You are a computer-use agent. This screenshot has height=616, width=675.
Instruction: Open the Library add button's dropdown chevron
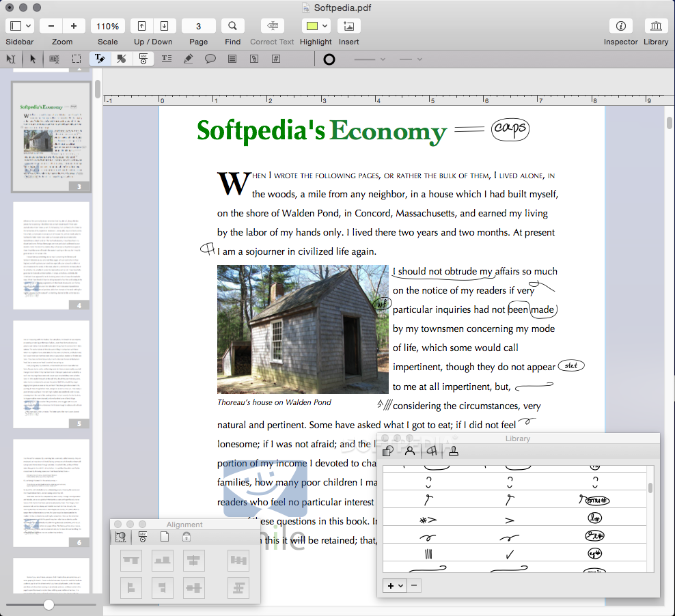(401, 586)
